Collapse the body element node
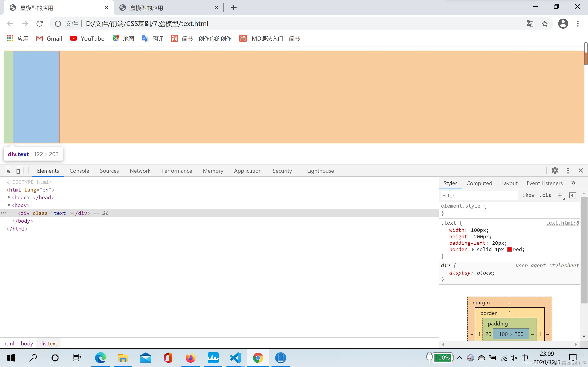This screenshot has width=588, height=367. 9,205
